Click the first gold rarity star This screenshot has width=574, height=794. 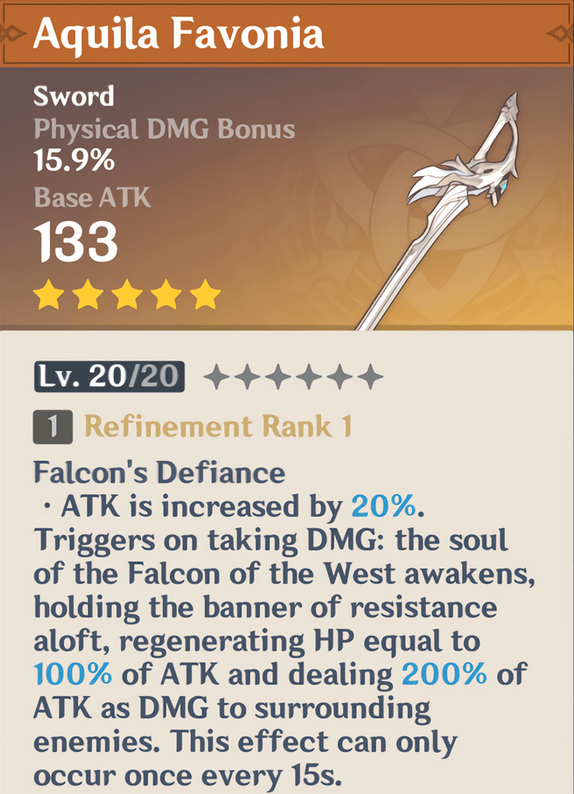[x=49, y=295]
